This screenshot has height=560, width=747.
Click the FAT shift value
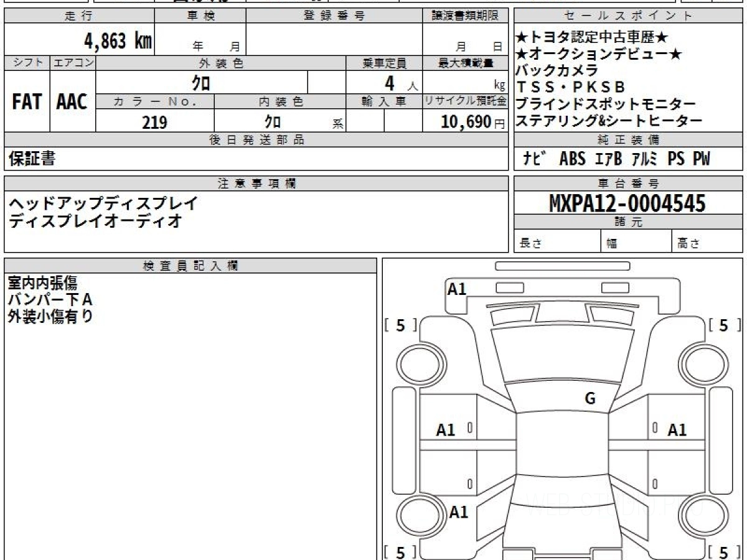27,102
